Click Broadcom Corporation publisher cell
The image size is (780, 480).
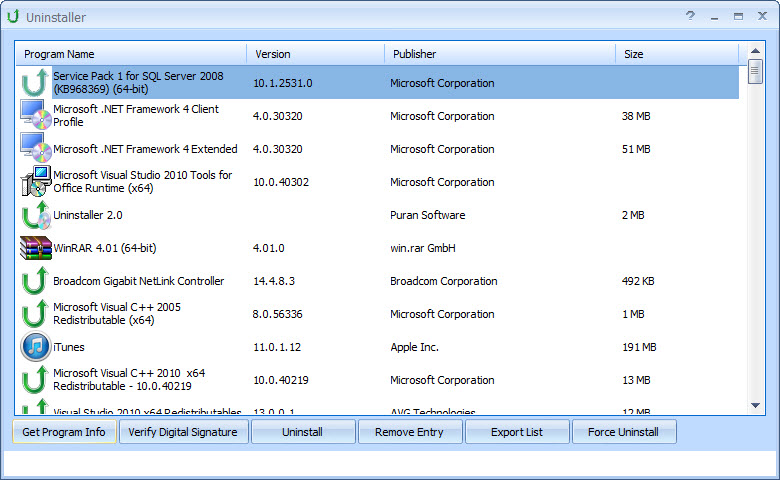point(444,281)
